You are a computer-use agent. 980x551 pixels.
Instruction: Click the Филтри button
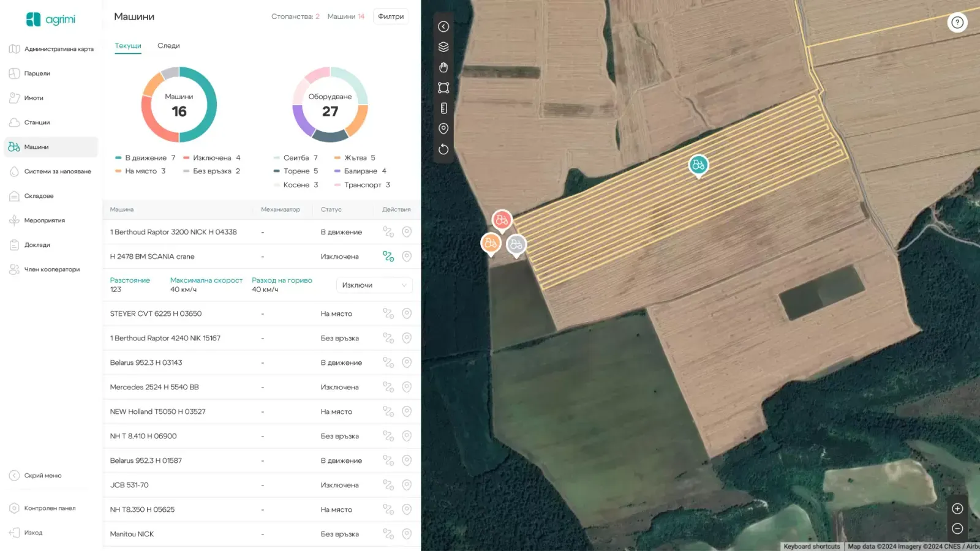(391, 17)
